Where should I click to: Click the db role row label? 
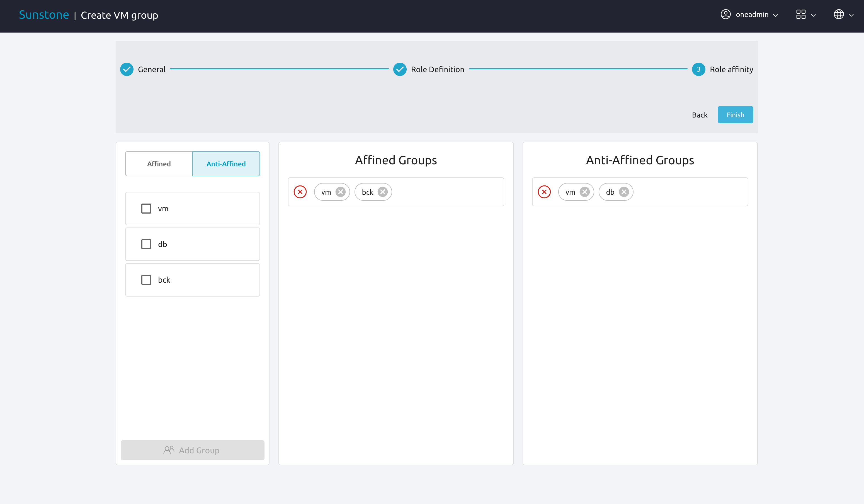[x=162, y=244]
